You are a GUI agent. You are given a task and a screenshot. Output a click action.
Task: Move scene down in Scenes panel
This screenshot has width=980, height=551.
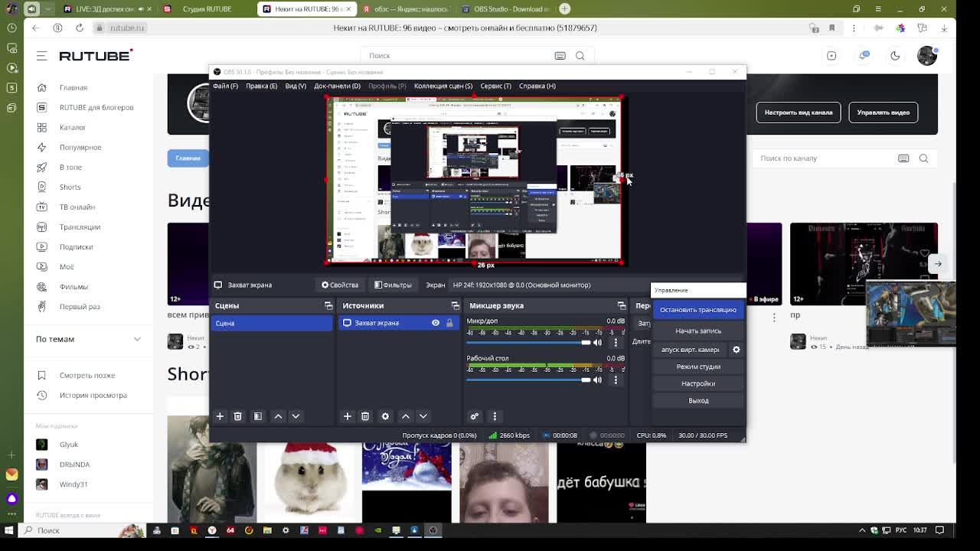pyautogui.click(x=296, y=416)
